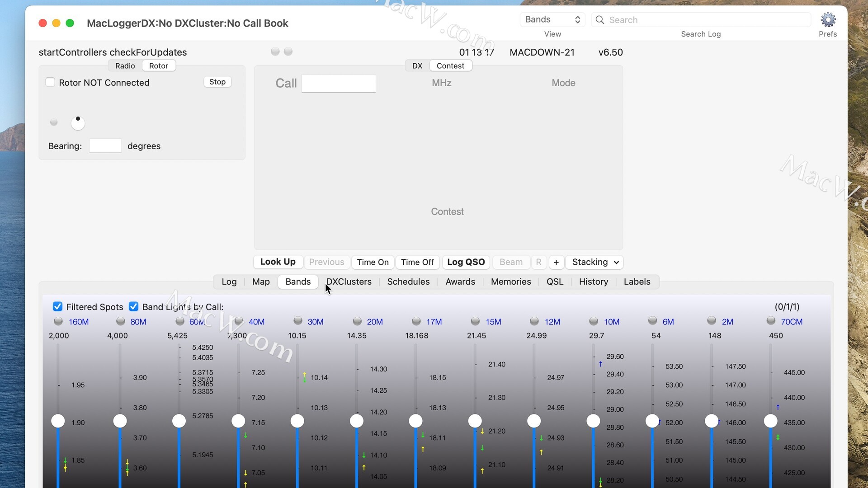Click the yellow spot arrow near 21.10
Image resolution: width=868 pixels, height=488 pixels.
coord(482,471)
